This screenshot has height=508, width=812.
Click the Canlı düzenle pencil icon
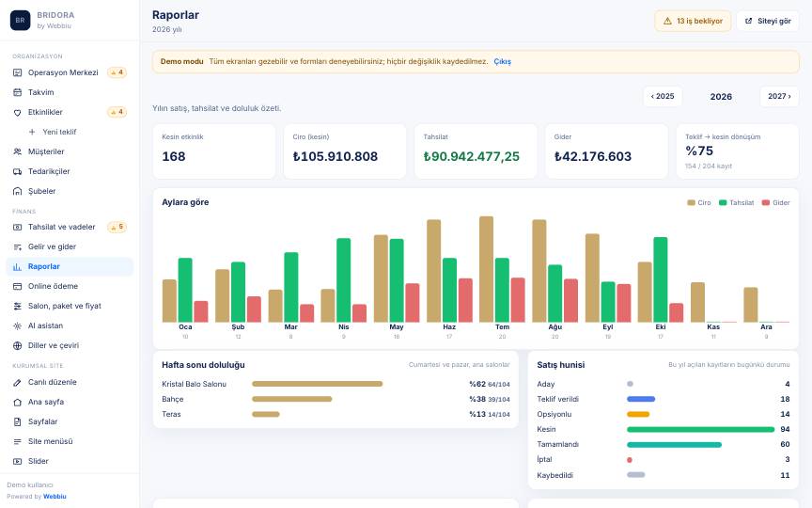(17, 382)
